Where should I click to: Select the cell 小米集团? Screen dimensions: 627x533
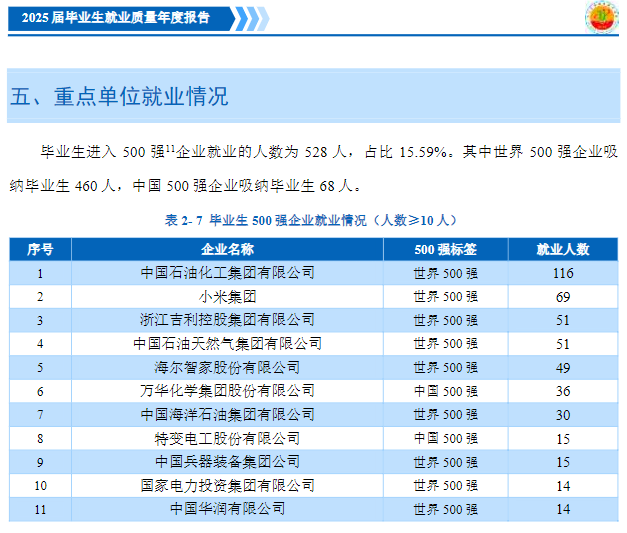click(227, 297)
